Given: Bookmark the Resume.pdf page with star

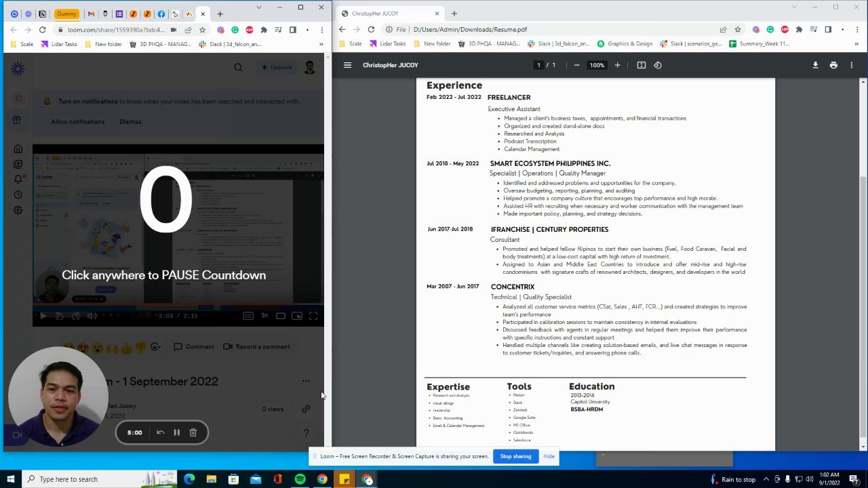Looking at the screenshot, I should click(738, 29).
